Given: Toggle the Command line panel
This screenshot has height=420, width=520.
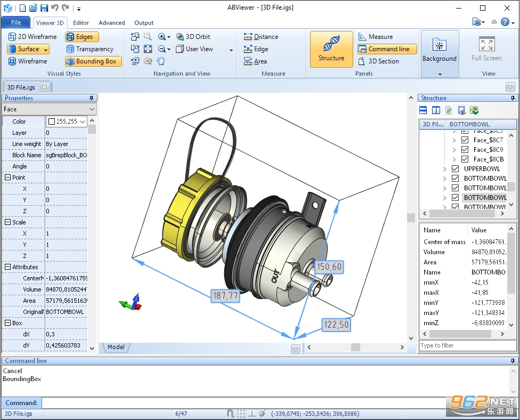Looking at the screenshot, I should pos(387,49).
